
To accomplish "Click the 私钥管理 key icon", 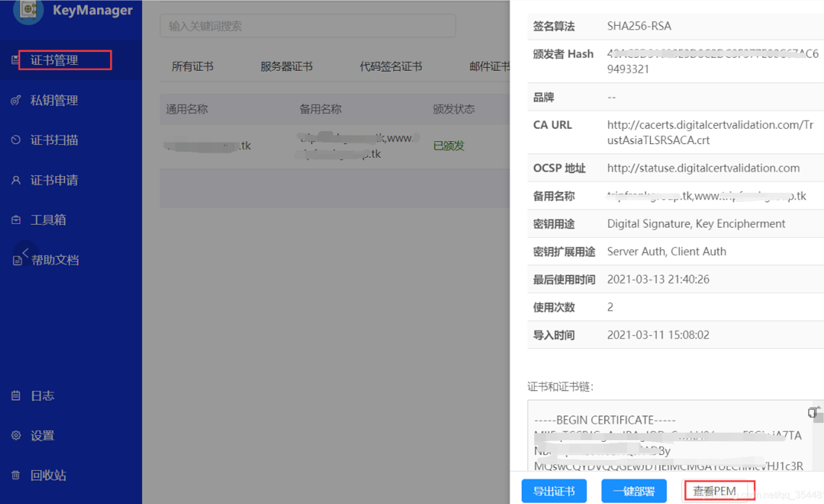I will click(16, 100).
